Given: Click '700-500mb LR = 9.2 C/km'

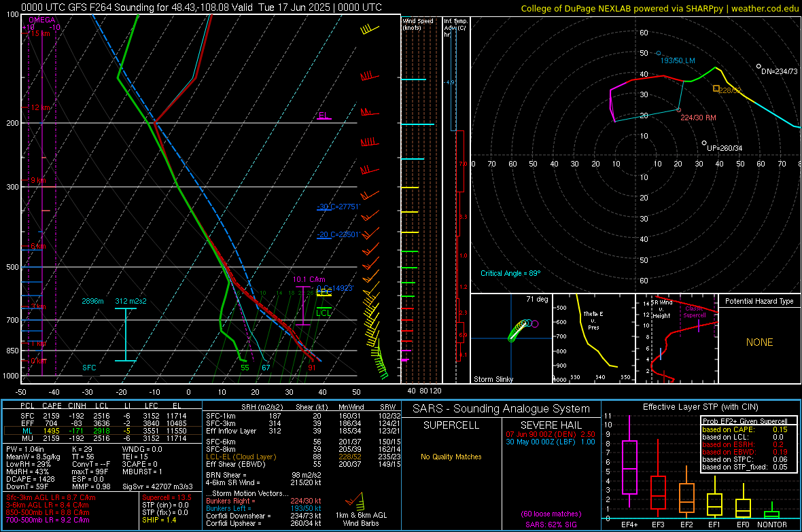Looking at the screenshot, I should pos(48,520).
